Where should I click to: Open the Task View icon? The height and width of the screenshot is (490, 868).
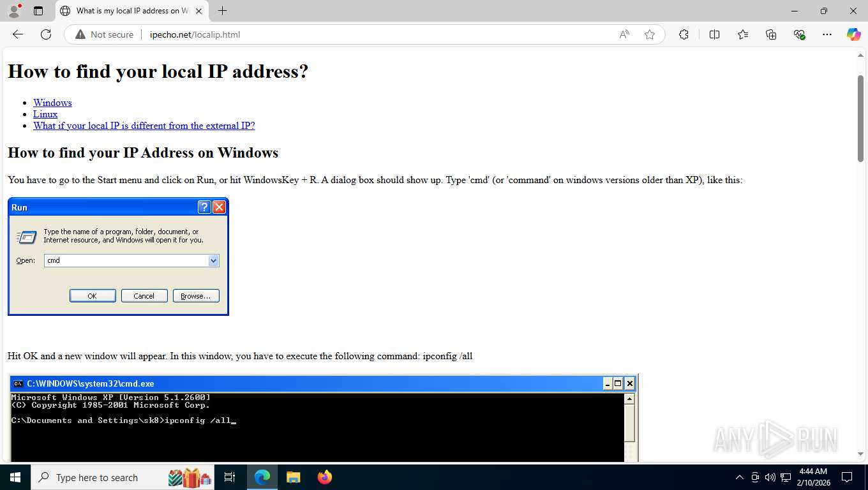point(230,477)
